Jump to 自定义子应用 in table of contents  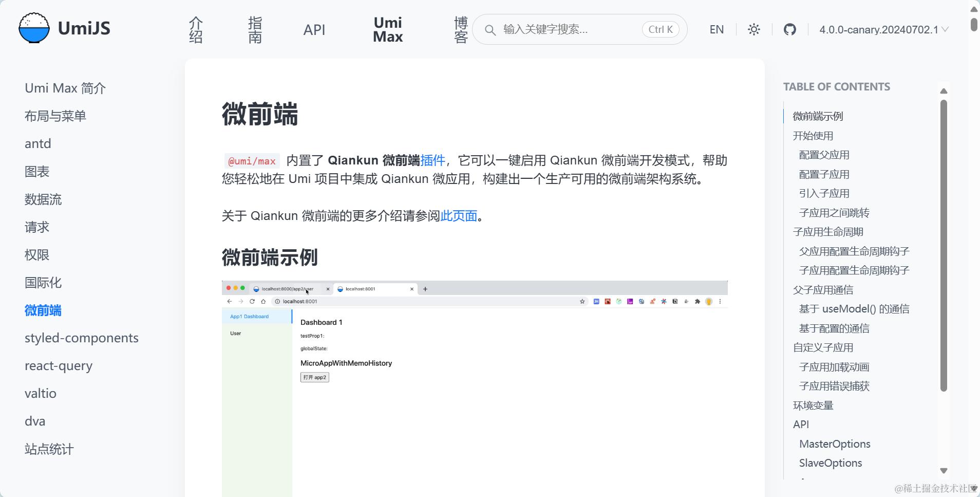823,347
